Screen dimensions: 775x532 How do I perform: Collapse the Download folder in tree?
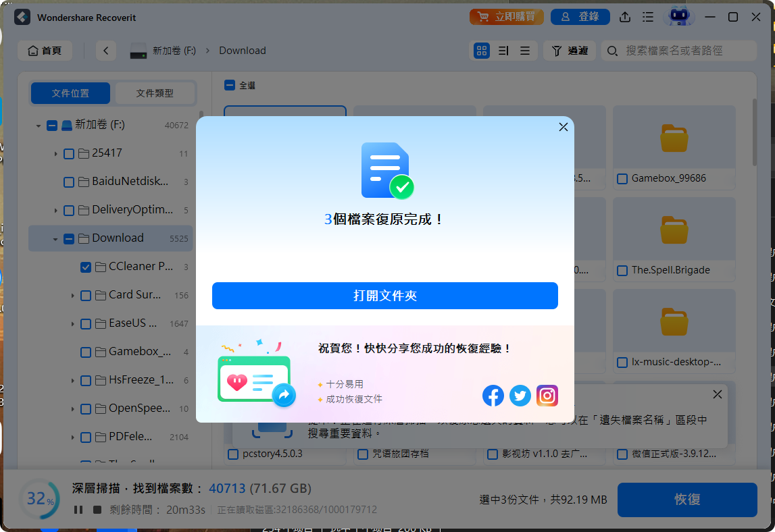pos(55,239)
